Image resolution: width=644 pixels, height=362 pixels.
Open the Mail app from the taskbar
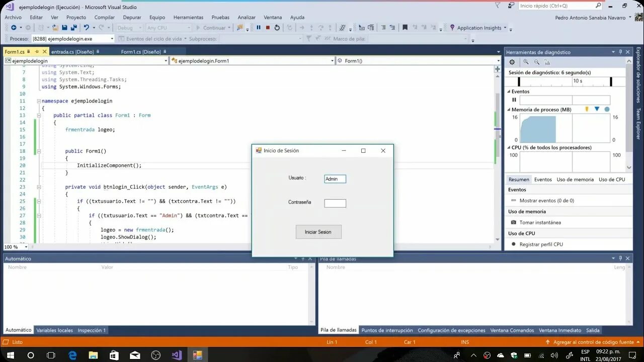(135, 355)
